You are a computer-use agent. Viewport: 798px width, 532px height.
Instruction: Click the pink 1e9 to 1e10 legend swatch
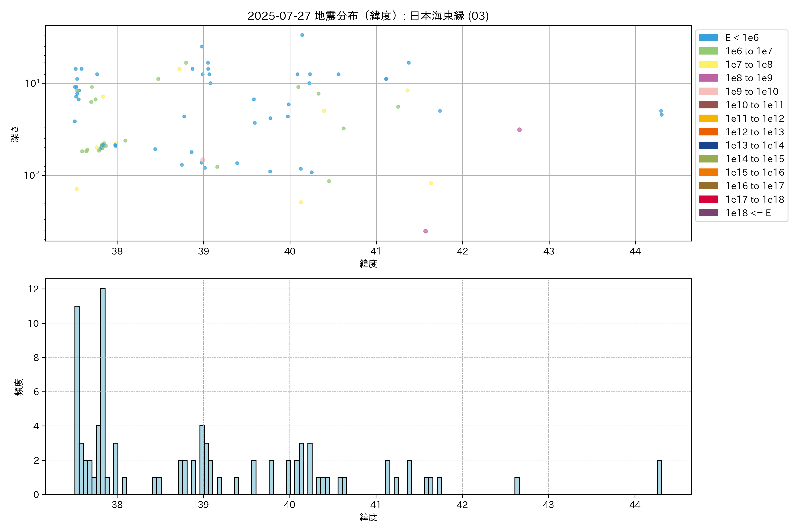pyautogui.click(x=708, y=92)
